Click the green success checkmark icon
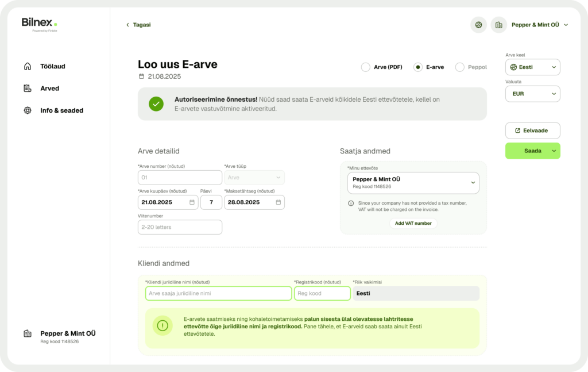Viewport: 588px width, 372px height. coord(156,104)
